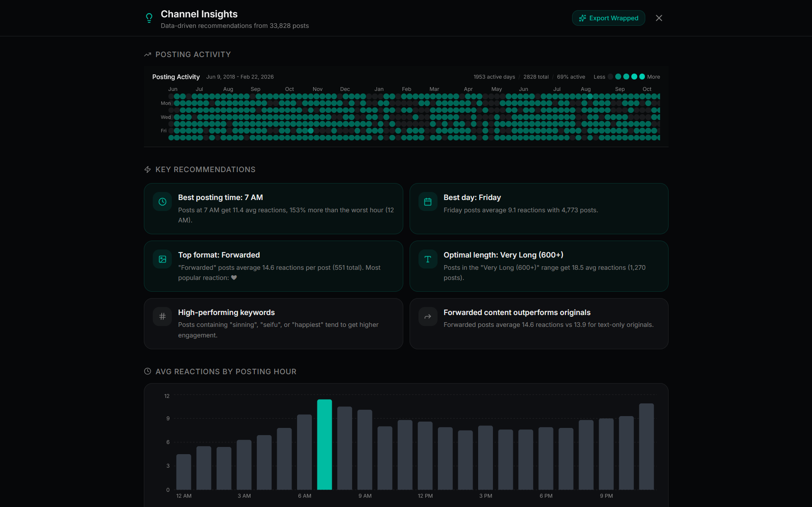
Task: Open the High-performing keywords card
Action: click(273, 323)
